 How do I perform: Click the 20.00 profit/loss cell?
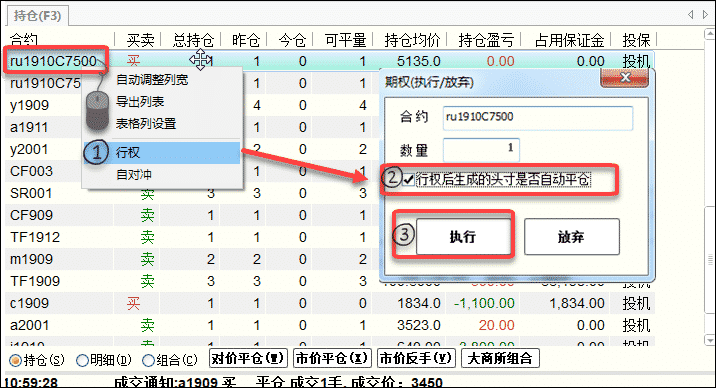pos(496,325)
